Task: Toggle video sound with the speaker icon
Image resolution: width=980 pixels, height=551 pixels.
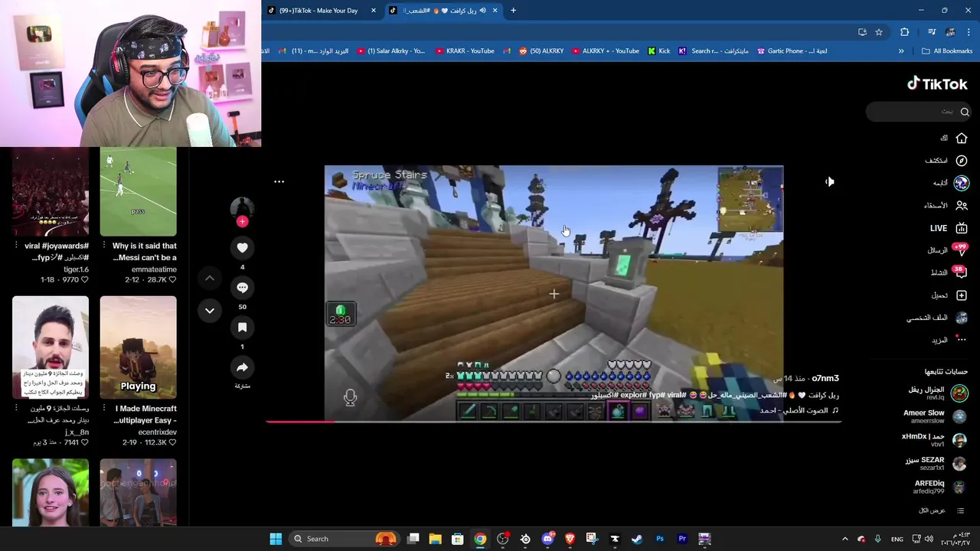Action: [x=830, y=181]
